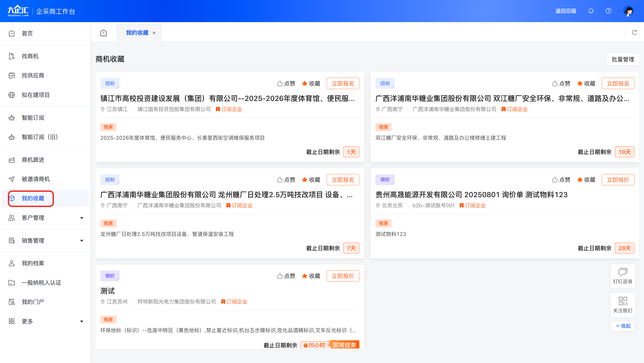Select 我的收藏 in the sidebar
The image size is (644, 363).
click(x=45, y=198)
